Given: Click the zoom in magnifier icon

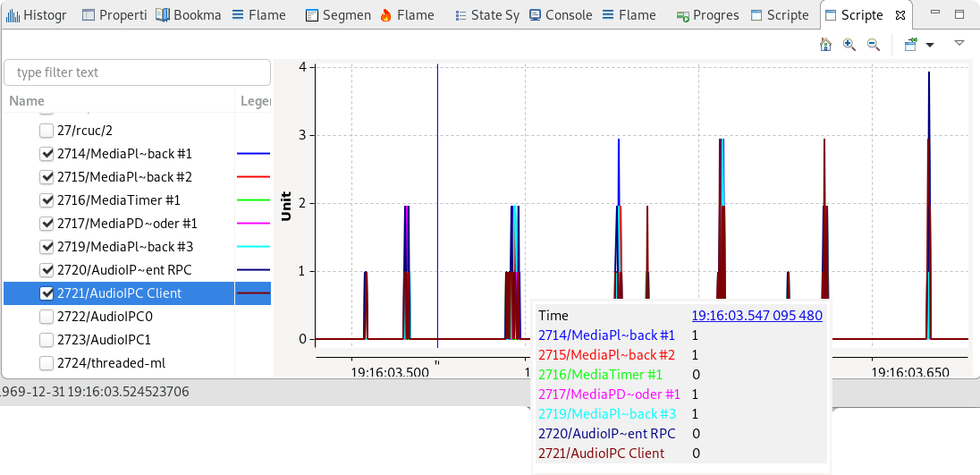Looking at the screenshot, I should pos(849,45).
